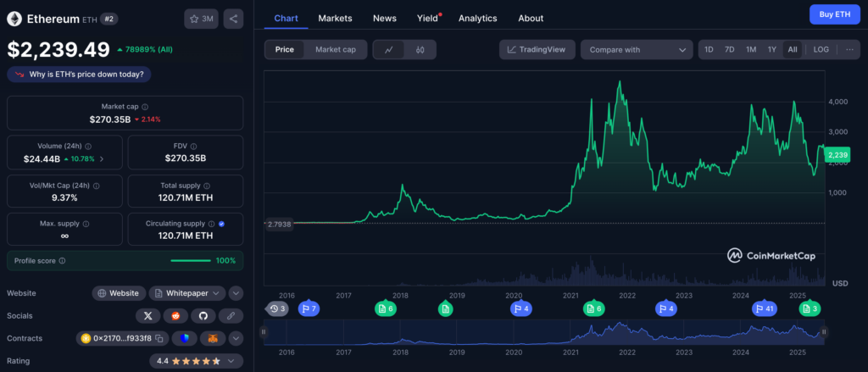Open the Reddit social link
This screenshot has height=372, width=868.
click(175, 316)
